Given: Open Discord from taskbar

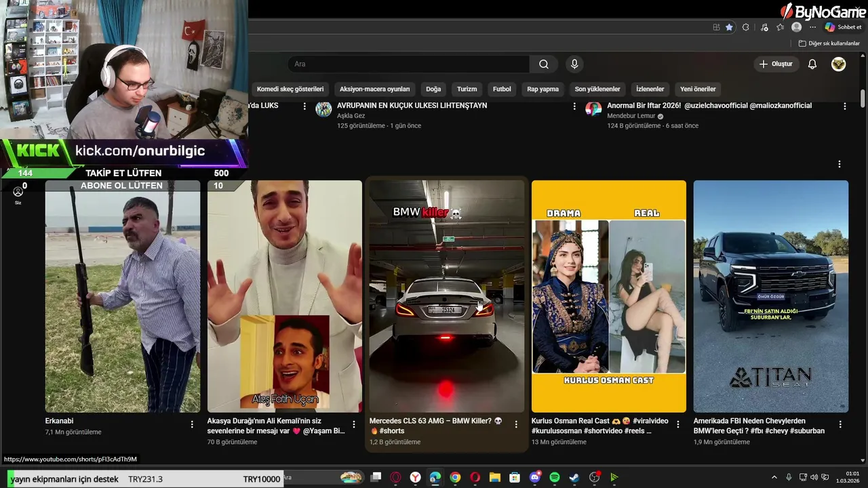Looking at the screenshot, I should point(535,478).
